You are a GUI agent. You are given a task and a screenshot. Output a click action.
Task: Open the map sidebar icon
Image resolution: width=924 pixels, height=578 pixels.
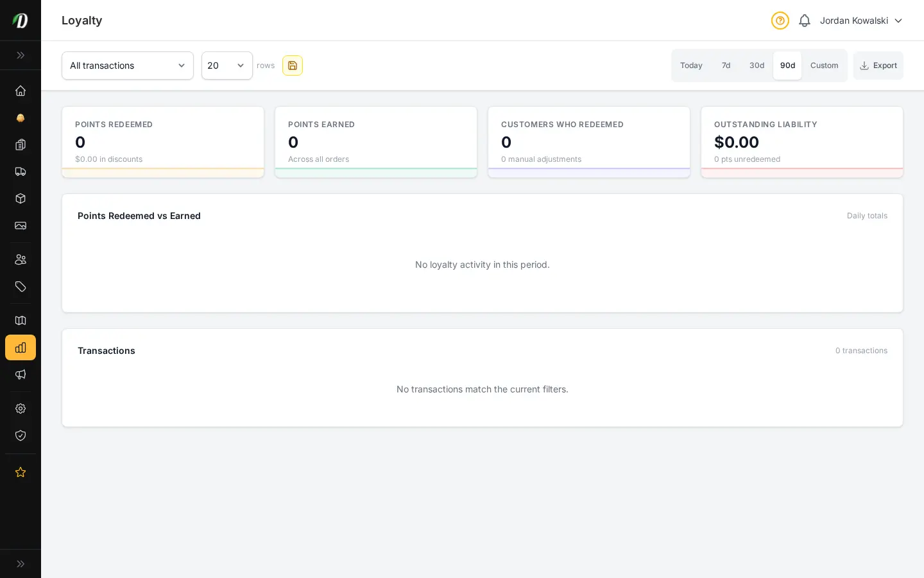pyautogui.click(x=21, y=320)
